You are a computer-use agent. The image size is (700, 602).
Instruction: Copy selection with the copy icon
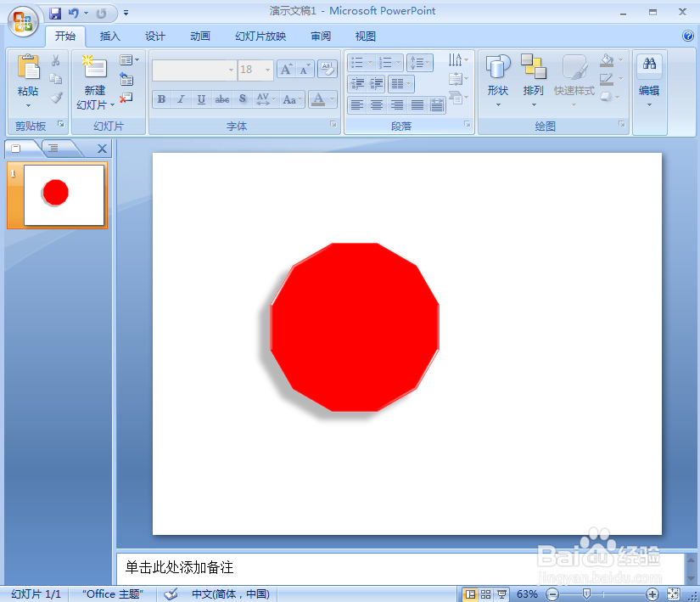[56, 79]
